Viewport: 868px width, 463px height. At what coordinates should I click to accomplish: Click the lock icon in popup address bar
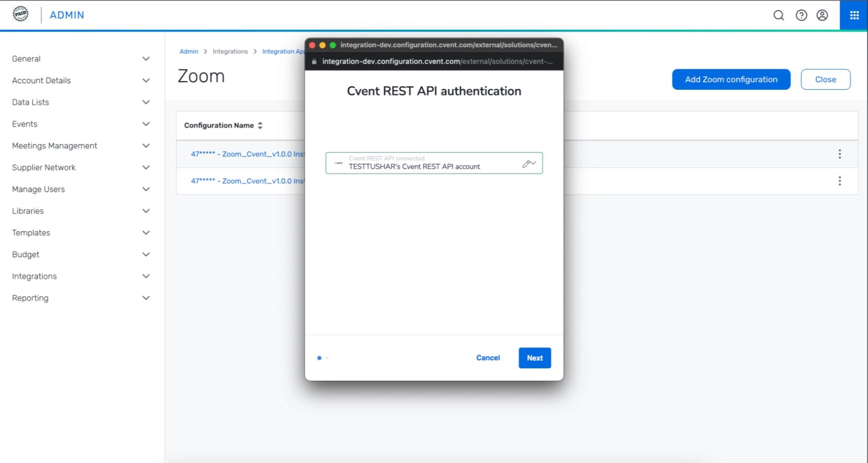(x=314, y=61)
